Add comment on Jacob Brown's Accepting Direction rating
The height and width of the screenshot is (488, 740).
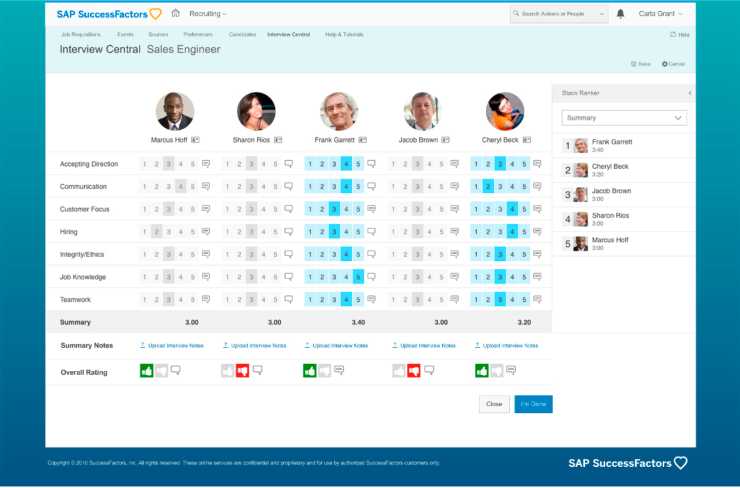(x=454, y=164)
